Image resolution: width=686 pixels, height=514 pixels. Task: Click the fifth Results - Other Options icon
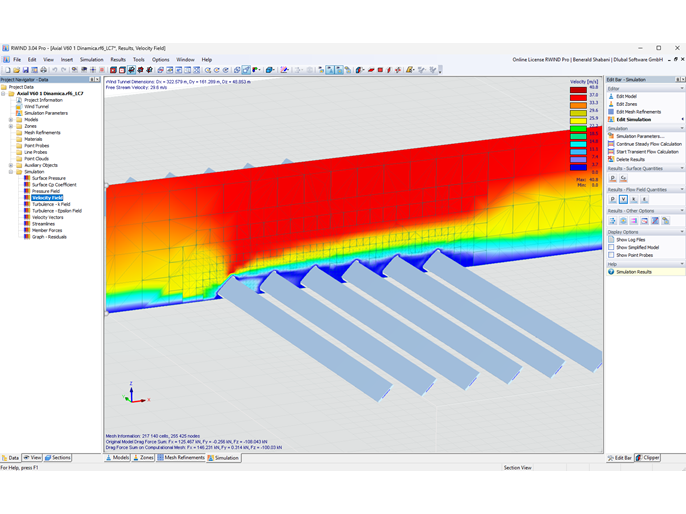655,221
